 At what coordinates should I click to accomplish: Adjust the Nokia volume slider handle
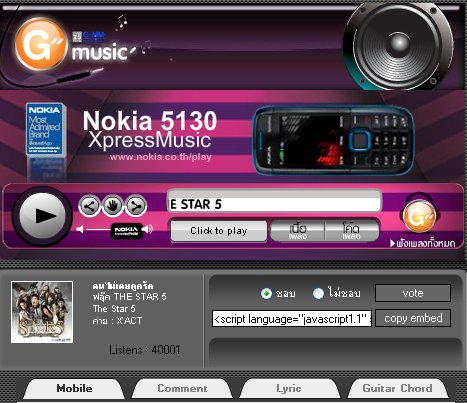pos(127,230)
